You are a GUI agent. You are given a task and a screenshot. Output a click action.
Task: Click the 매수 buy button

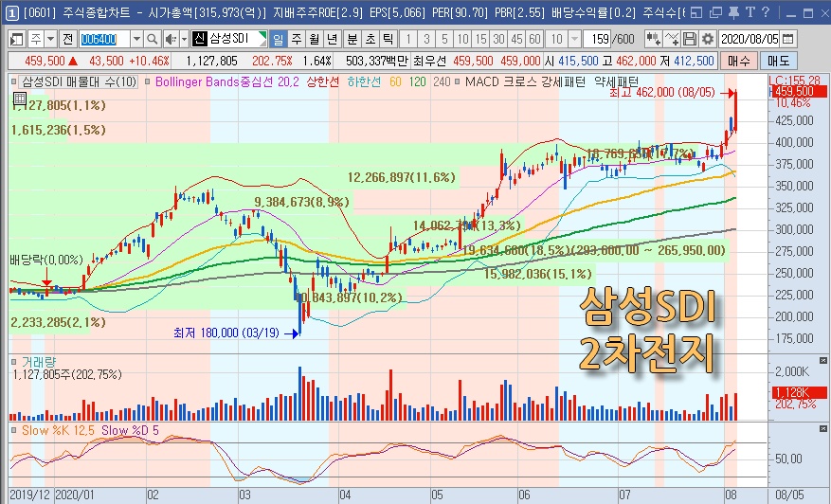coord(739,61)
